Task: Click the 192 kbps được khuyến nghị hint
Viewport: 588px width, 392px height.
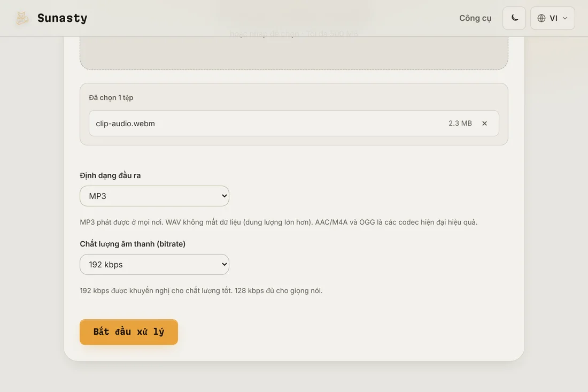Action: (x=201, y=291)
